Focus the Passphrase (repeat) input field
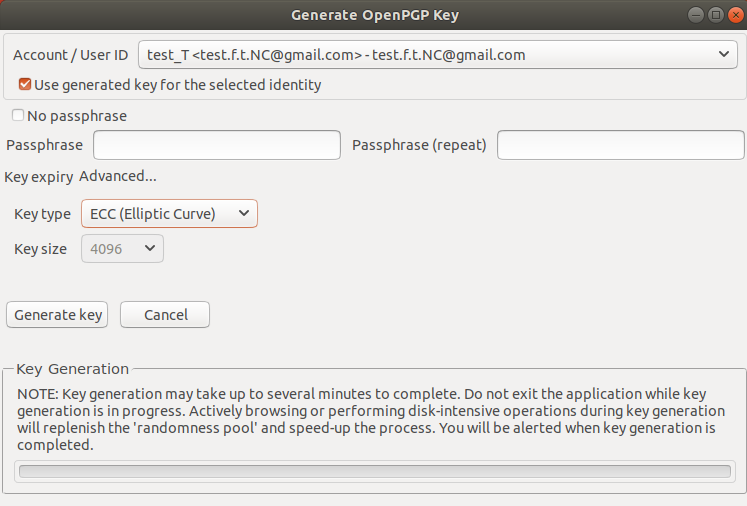Screen dimensions: 747x506 point(620,145)
